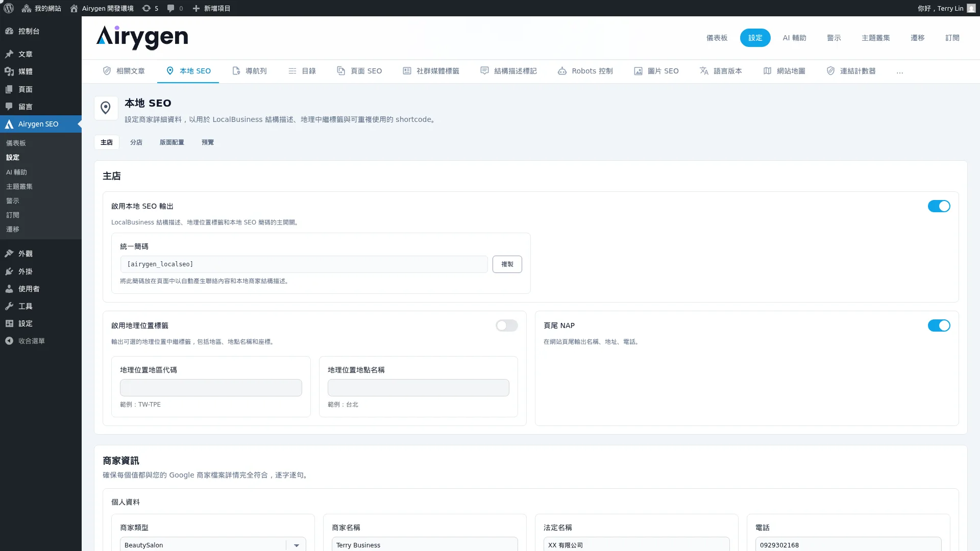Click the 媒體 media icon in sidebar
This screenshot has width=980, height=551.
click(9, 71)
